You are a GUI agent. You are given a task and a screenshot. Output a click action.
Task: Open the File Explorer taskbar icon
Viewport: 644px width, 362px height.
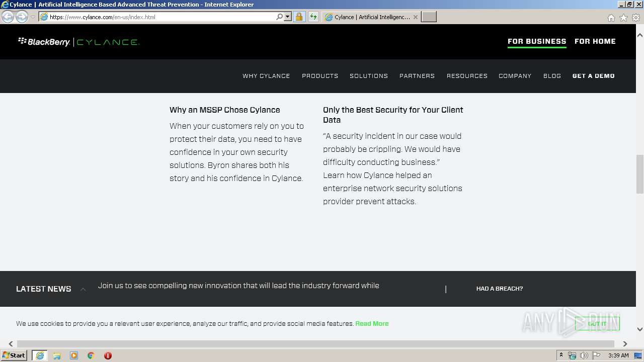(x=57, y=355)
